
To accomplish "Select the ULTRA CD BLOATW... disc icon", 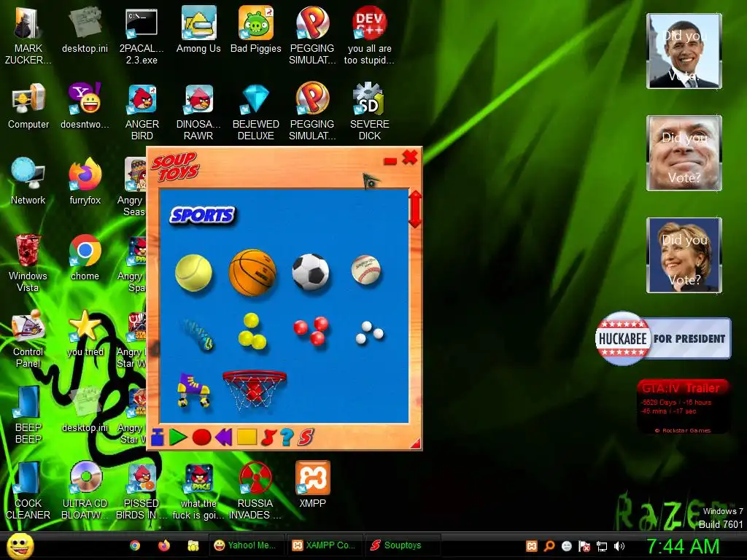I will (x=85, y=490).
